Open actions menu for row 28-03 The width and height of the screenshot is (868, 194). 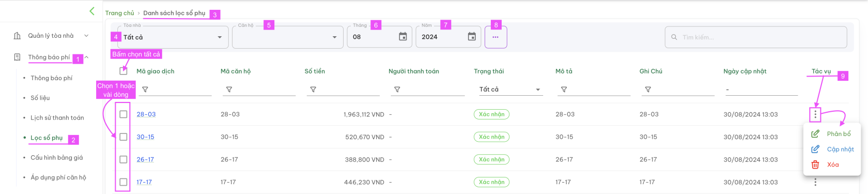(x=815, y=114)
